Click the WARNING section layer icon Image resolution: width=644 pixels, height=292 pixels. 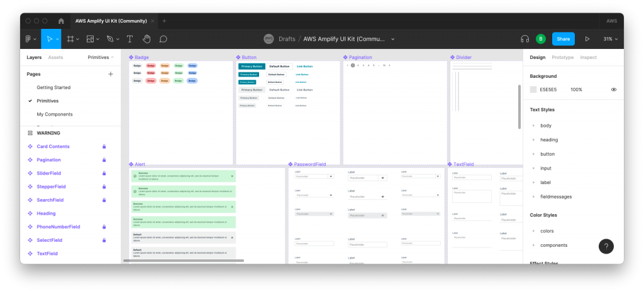point(30,133)
